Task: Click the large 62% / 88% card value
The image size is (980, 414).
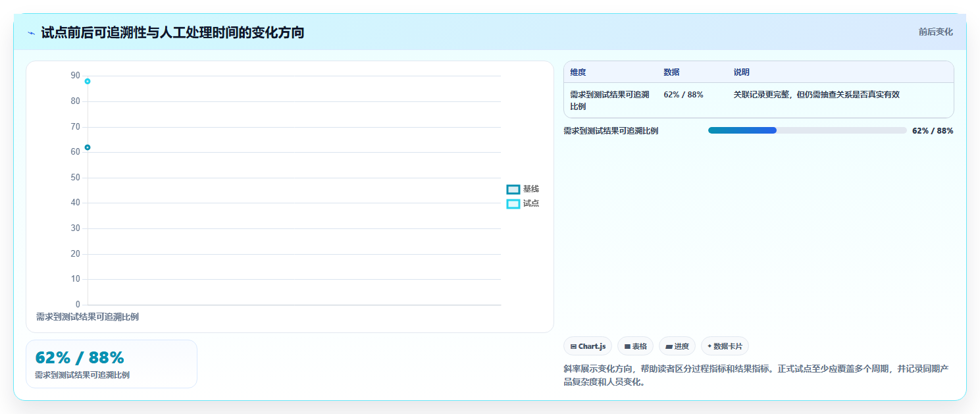Action: click(x=80, y=358)
